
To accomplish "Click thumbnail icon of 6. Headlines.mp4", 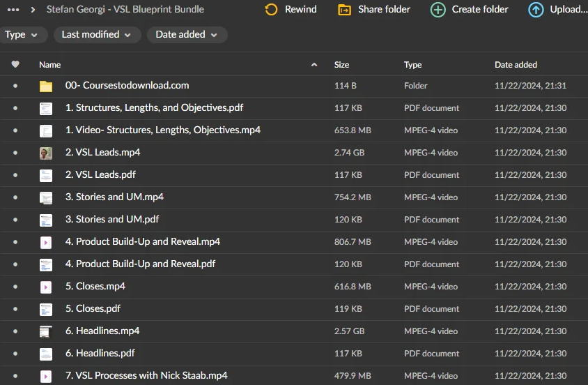I will tap(46, 332).
